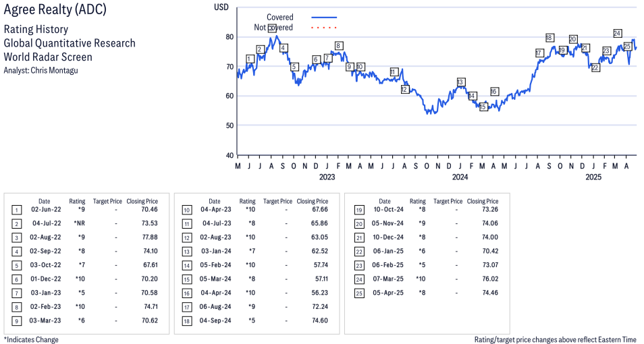Click closing price 74.06
644x344 pixels.
click(490, 223)
